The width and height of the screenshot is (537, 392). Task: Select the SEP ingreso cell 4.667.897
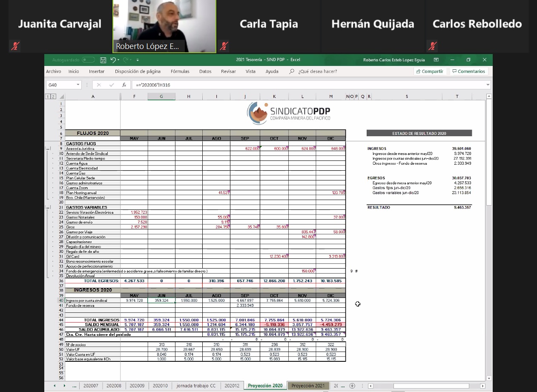[245, 300]
